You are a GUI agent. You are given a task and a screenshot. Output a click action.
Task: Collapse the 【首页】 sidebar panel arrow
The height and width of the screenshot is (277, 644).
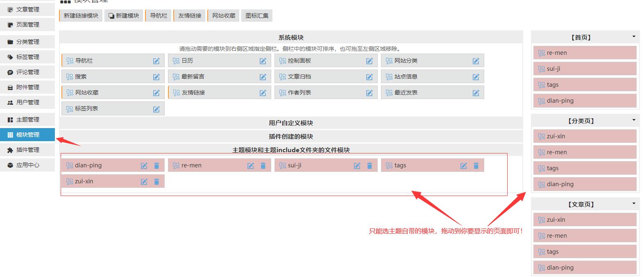click(634, 37)
